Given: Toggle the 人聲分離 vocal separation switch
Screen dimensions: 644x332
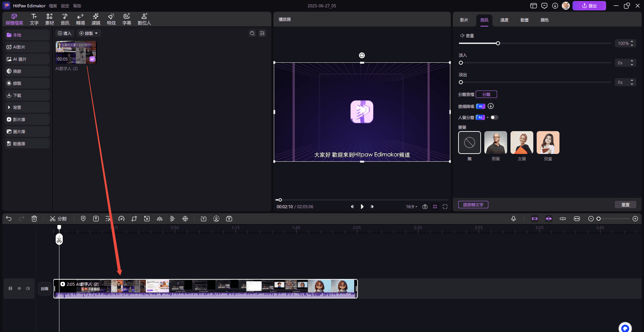Looking at the screenshot, I should point(494,117).
